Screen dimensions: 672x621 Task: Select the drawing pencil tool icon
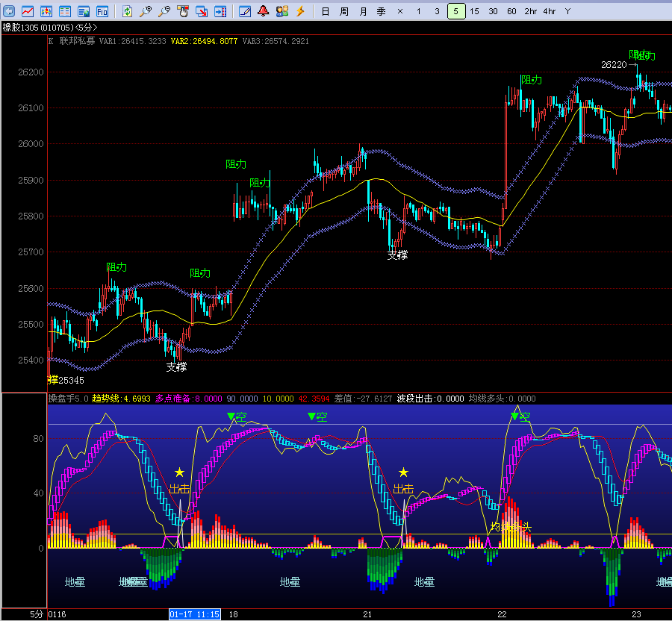tap(245, 11)
